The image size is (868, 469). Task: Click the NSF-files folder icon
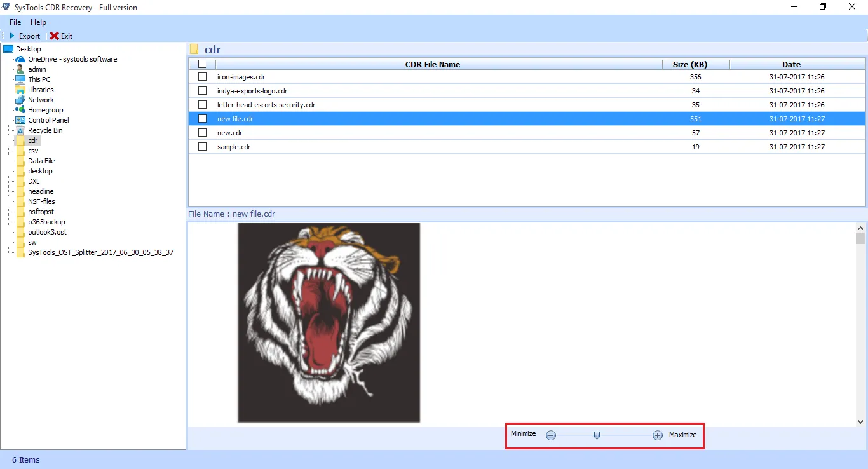20,201
